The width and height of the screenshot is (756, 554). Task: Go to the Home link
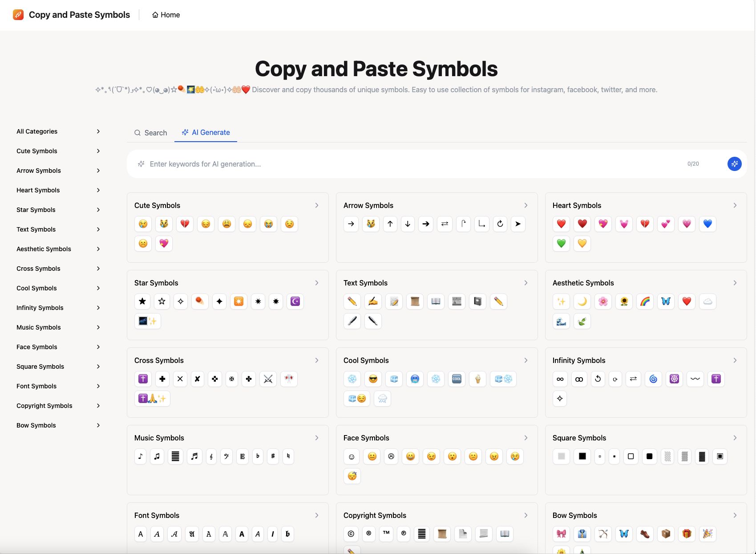pos(166,15)
